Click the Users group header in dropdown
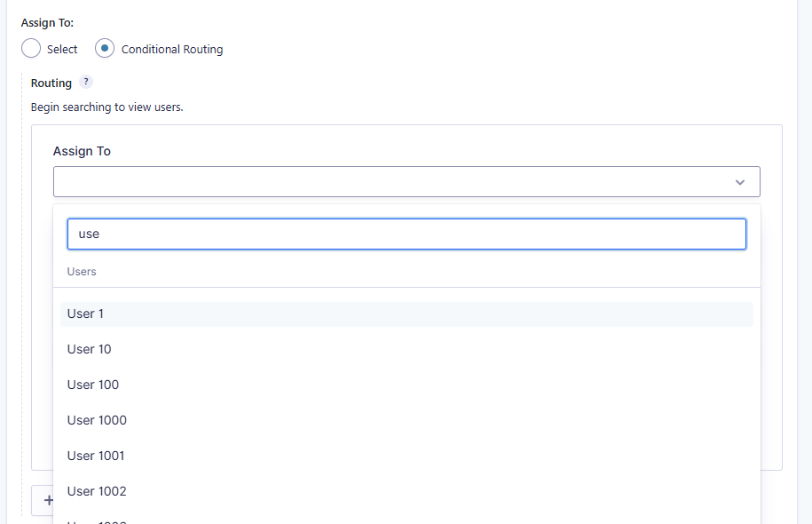 click(82, 272)
